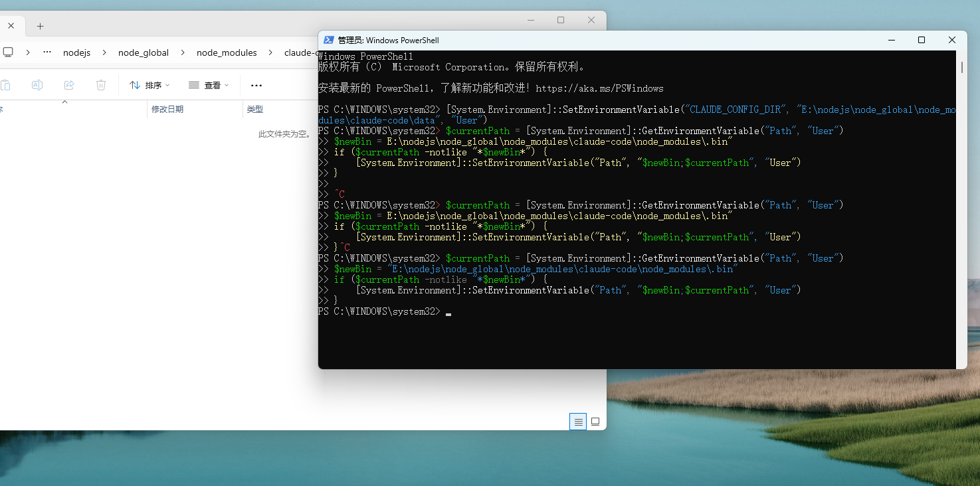Click the PowerShell icon in title bar
The height and width of the screenshot is (486, 980).
pos(328,40)
